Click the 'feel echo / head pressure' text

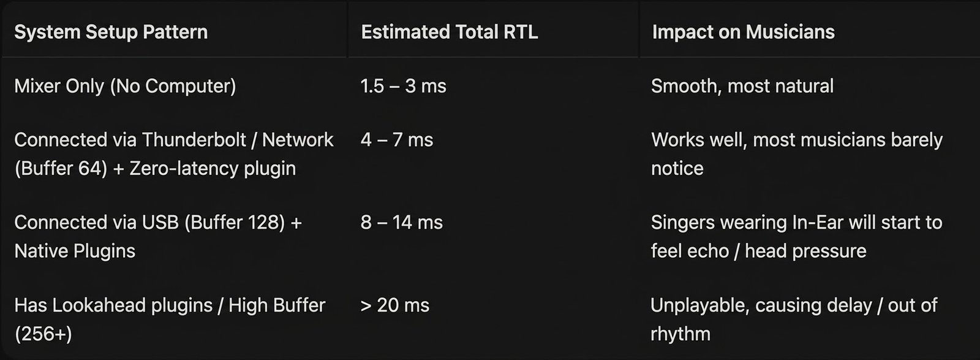[759, 251]
